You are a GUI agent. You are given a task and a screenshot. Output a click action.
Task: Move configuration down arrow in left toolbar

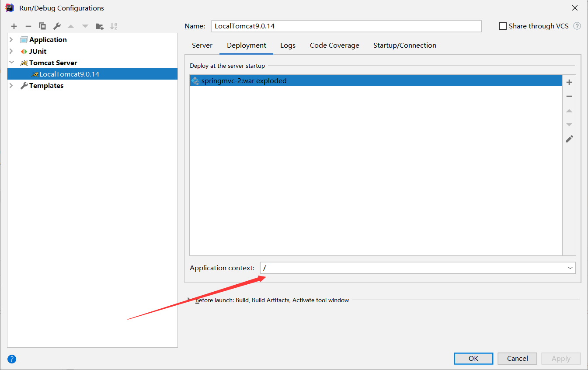click(x=85, y=26)
